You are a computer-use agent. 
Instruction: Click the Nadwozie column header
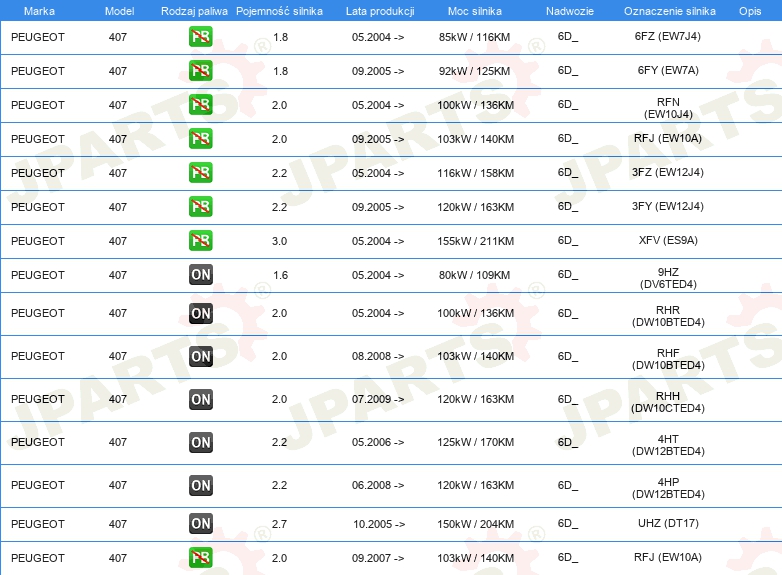(x=570, y=11)
